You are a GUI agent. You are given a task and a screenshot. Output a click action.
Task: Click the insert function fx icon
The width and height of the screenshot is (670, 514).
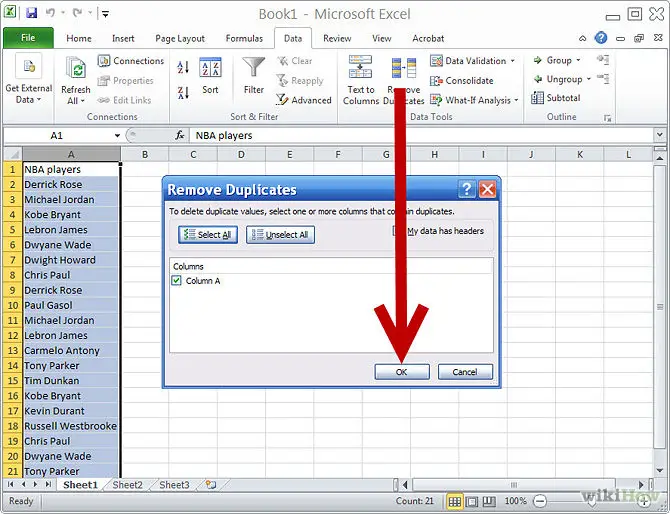180,135
